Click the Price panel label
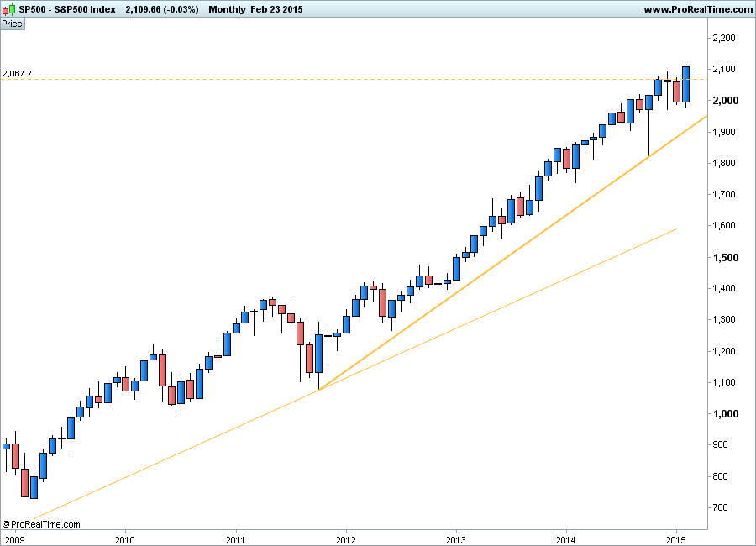Image resolution: width=756 pixels, height=546 pixels. coord(12,24)
